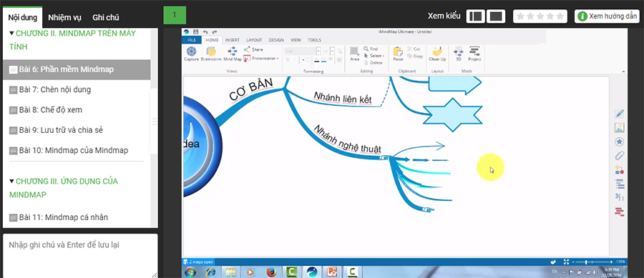Viewport: 644px width, 278px height.
Task: Switch to the VIEW ribbon tab
Action: pos(296,40)
